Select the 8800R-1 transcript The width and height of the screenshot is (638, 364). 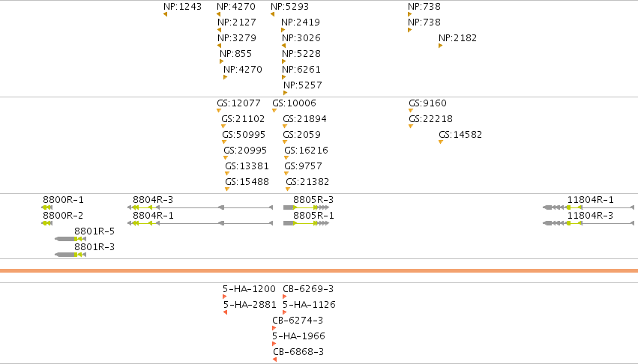(x=46, y=207)
